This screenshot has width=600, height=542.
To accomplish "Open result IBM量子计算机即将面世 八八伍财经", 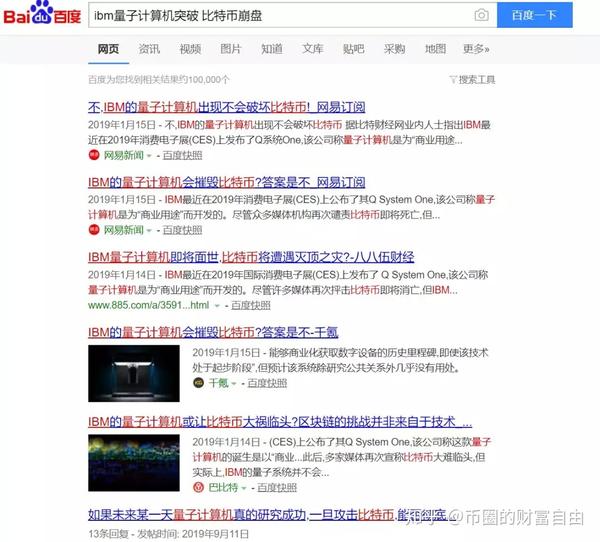I will pos(251,257).
